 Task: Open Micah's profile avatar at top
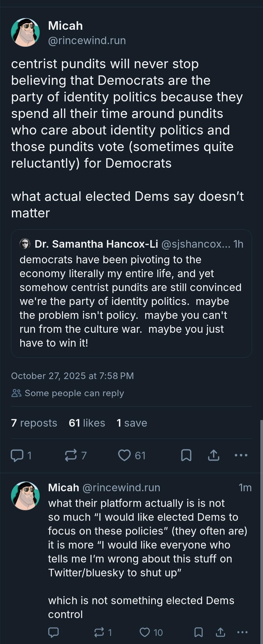coord(25,32)
